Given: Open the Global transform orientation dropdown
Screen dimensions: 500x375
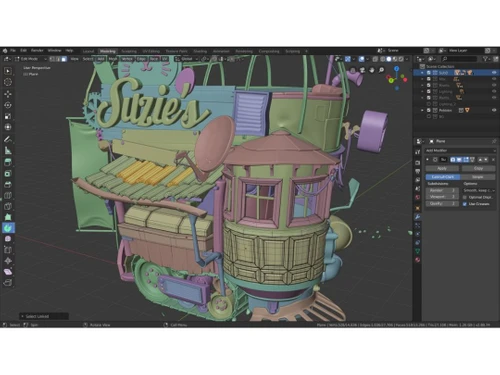Looking at the screenshot, I should click(x=186, y=59).
